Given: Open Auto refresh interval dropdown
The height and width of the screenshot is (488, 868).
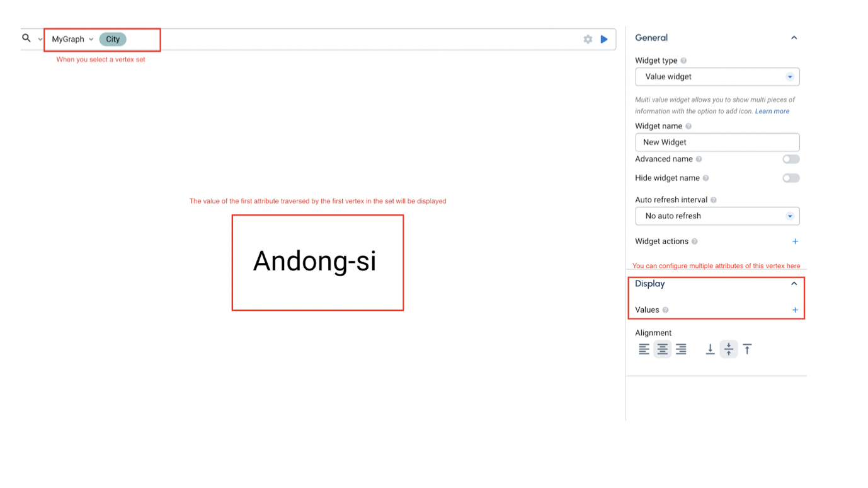Looking at the screenshot, I should pos(717,216).
